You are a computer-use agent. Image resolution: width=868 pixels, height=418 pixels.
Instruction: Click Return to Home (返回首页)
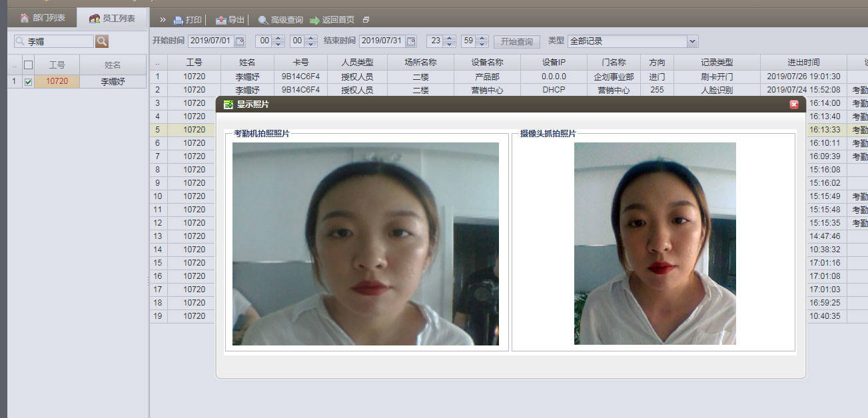(x=332, y=20)
